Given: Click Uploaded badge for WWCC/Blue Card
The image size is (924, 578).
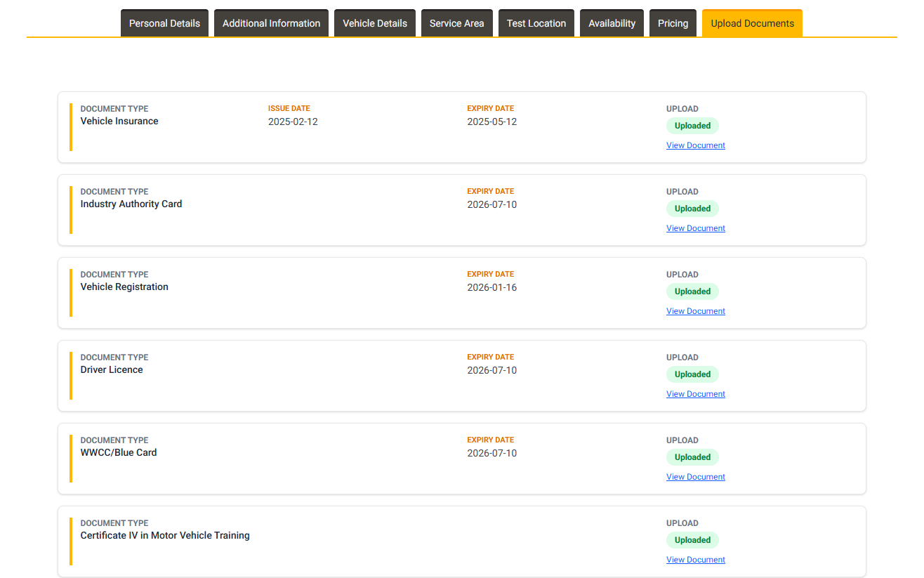Looking at the screenshot, I should point(692,457).
